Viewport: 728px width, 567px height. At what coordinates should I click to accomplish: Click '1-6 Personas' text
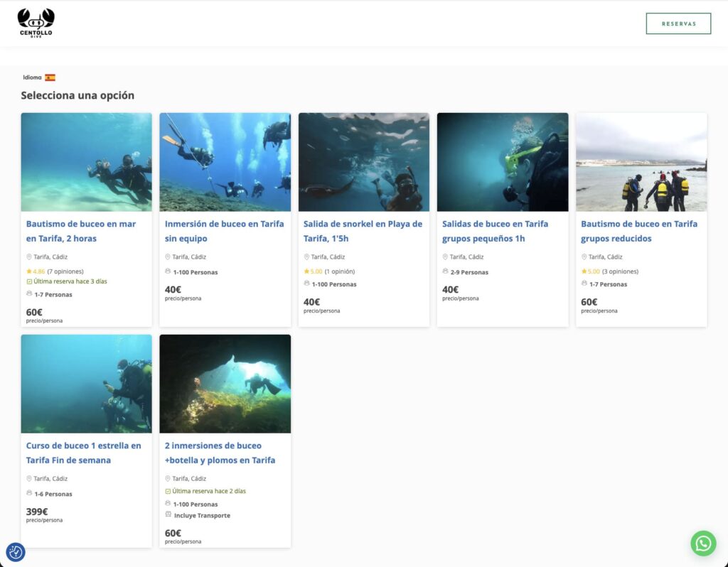click(53, 494)
